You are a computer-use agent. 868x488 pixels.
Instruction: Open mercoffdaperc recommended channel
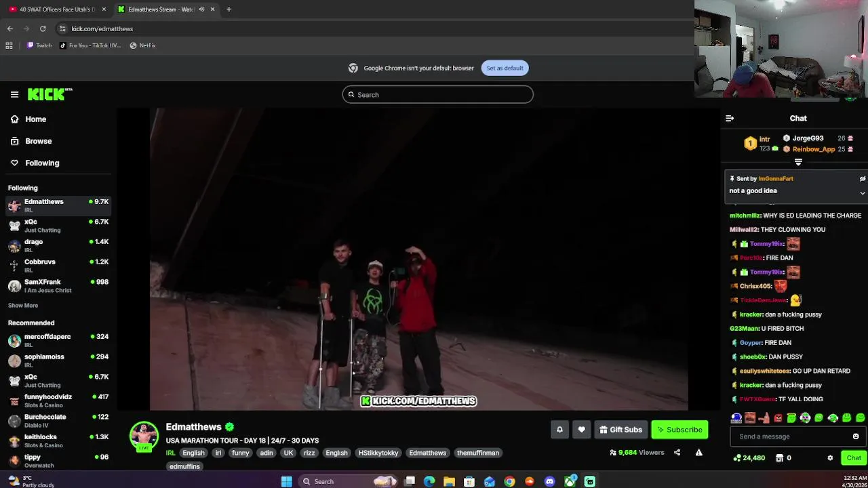[x=58, y=340]
